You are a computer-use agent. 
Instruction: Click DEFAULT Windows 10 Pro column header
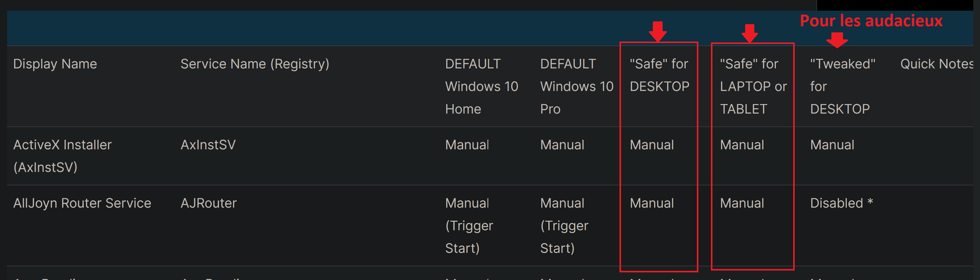click(577, 86)
